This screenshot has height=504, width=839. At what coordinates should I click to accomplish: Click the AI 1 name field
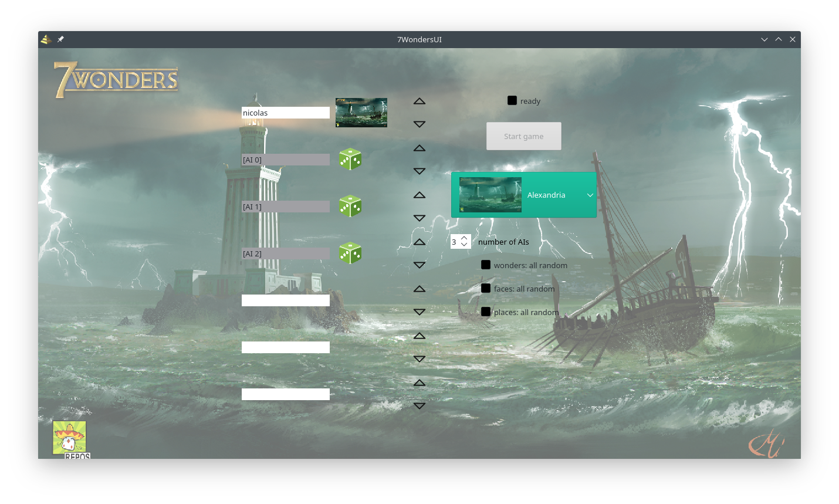click(x=286, y=207)
